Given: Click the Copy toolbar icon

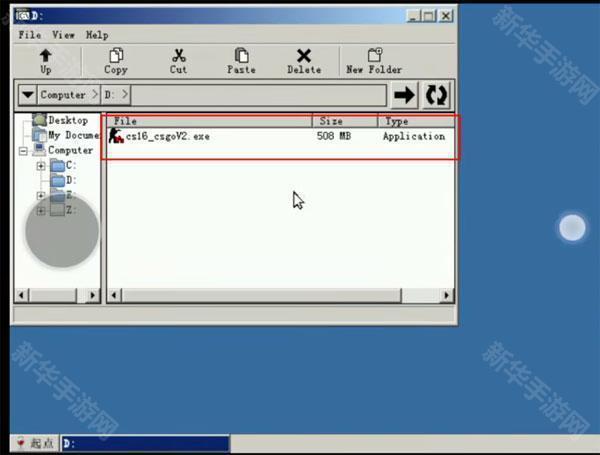Looking at the screenshot, I should 116,57.
